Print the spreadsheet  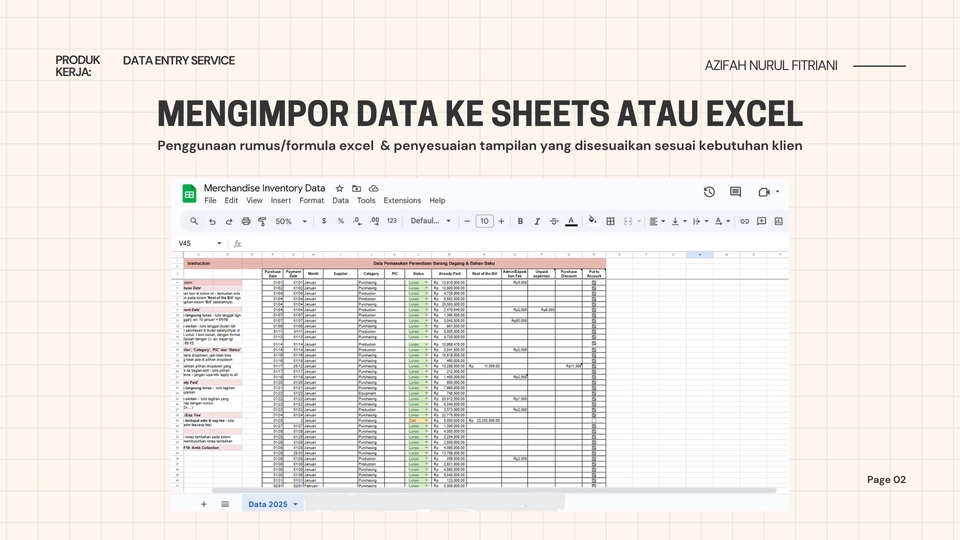tap(246, 221)
